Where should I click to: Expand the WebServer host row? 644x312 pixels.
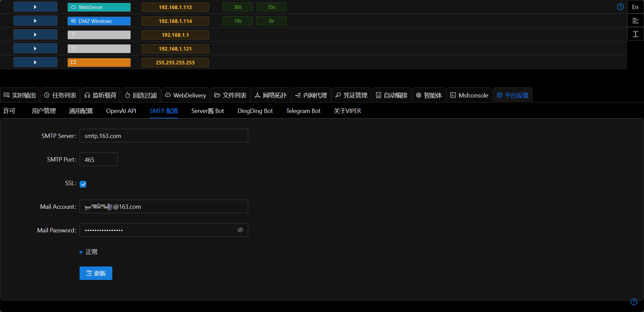[x=35, y=7]
